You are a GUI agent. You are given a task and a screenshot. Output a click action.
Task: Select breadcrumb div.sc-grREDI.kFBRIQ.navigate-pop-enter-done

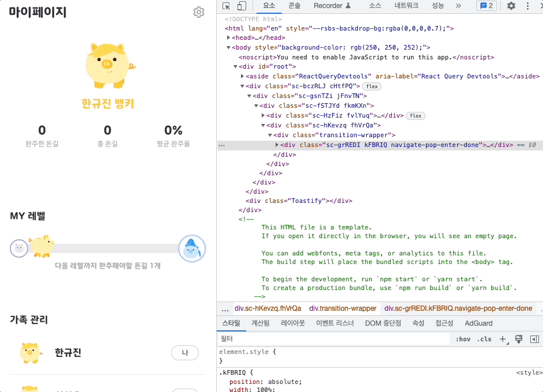(x=458, y=308)
